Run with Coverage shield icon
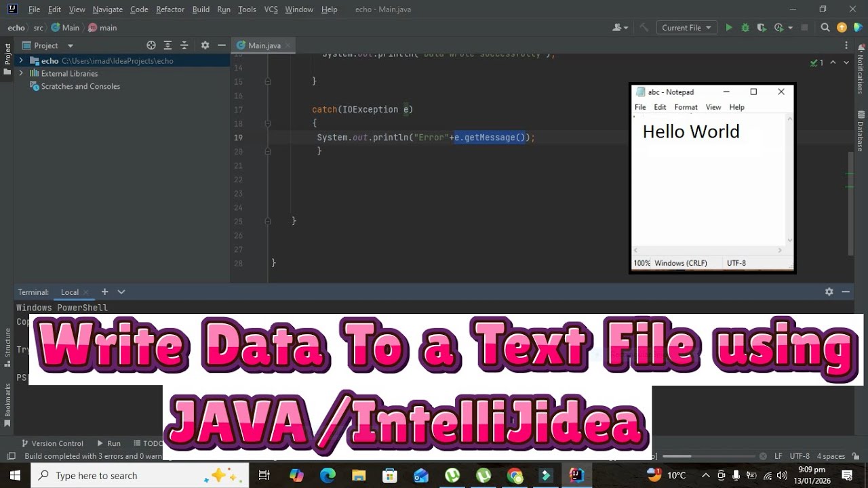Image resolution: width=868 pixels, height=488 pixels. 762,28
